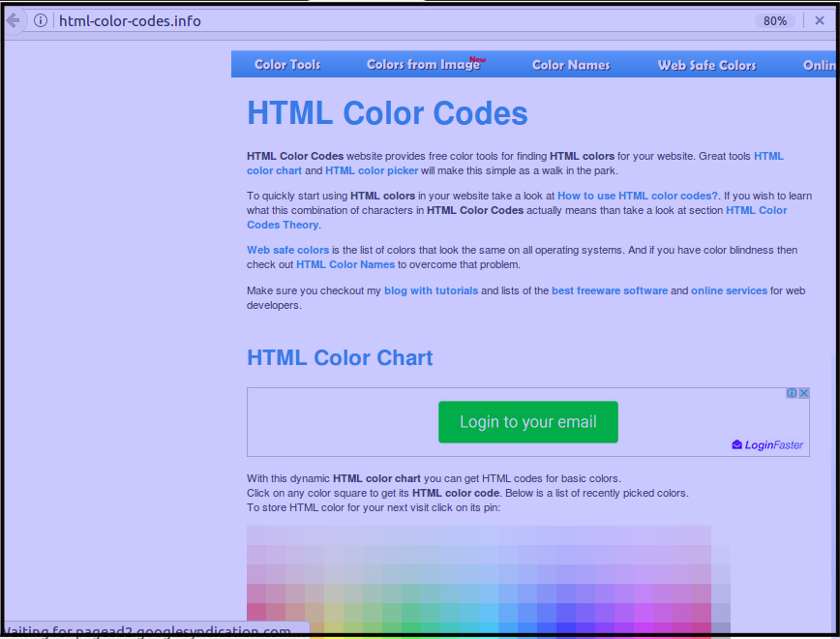
Task: Click the Login to your email button
Action: [x=528, y=422]
